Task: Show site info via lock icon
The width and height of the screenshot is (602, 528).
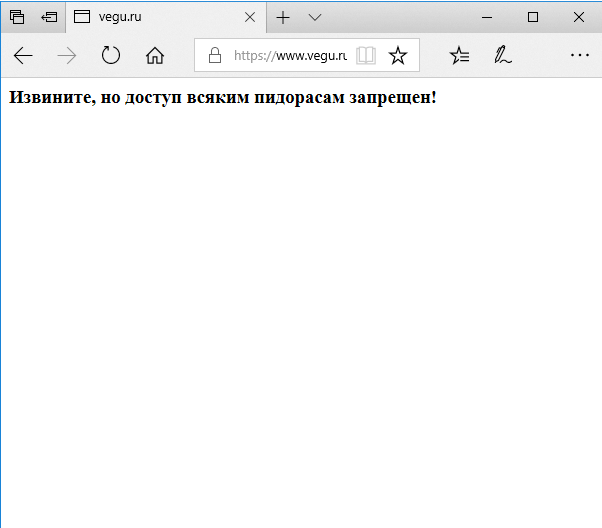Action: 214,56
